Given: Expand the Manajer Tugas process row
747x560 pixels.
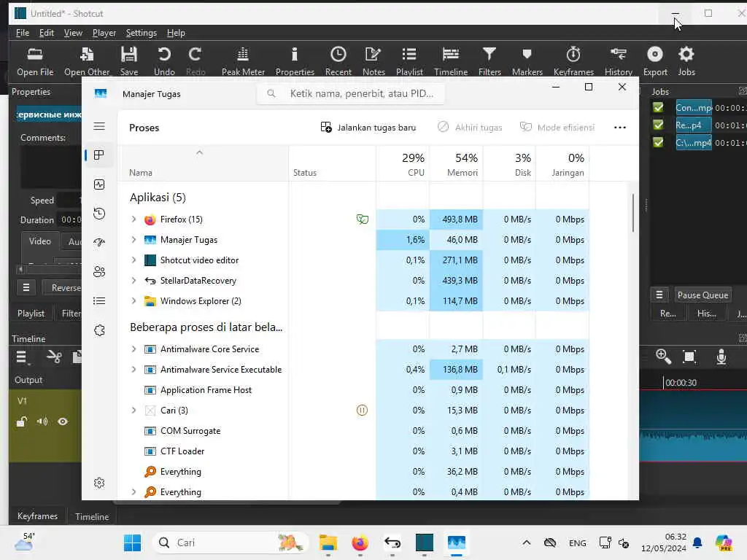Looking at the screenshot, I should (x=134, y=239).
